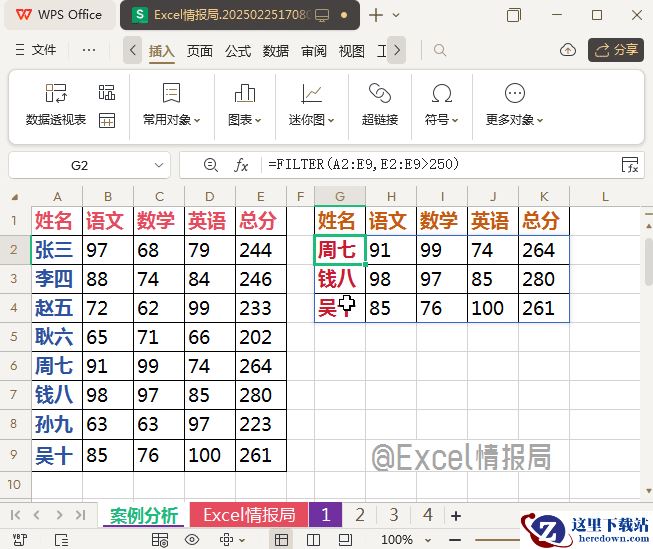The width and height of the screenshot is (653, 549).
Task: Open the 文件 file menu
Action: click(x=36, y=50)
